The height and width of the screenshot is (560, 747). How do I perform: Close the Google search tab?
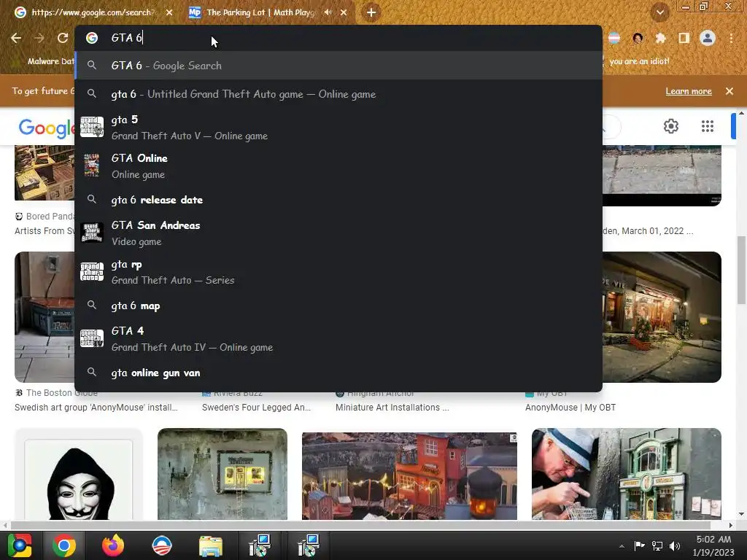[169, 12]
